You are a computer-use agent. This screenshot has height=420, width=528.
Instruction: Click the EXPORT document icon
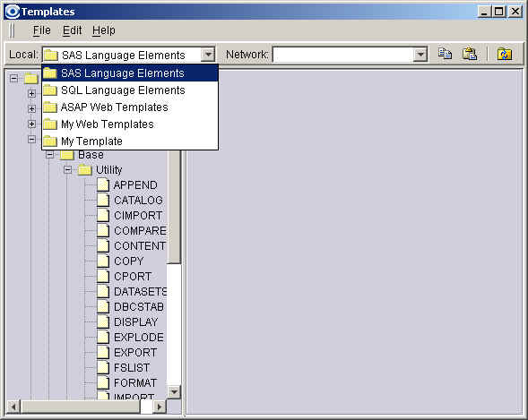(x=103, y=353)
